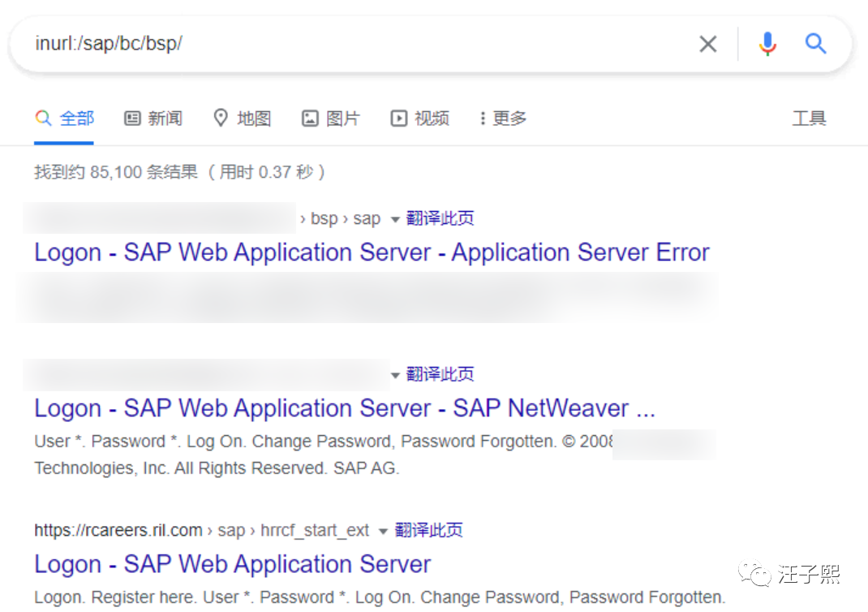Clear the search query with the X icon
The width and height of the screenshot is (868, 612).
click(x=707, y=44)
